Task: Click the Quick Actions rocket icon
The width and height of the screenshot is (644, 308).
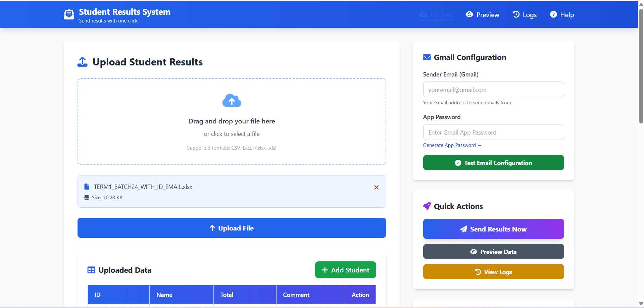Action: click(x=427, y=206)
